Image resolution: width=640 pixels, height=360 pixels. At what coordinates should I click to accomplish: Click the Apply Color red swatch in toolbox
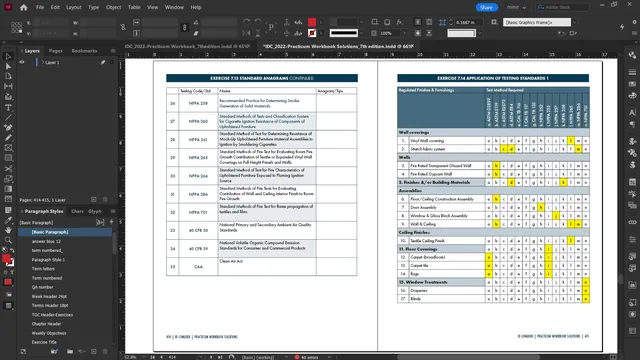pos(8,282)
